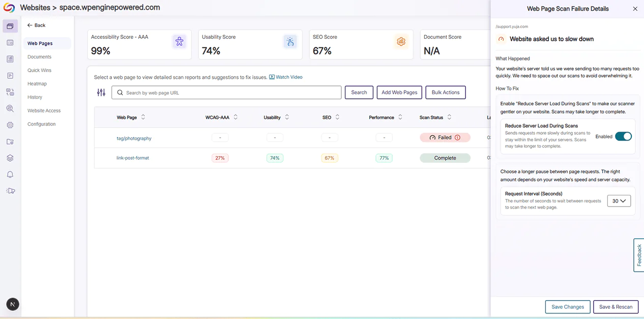Click the Save & Rescan button
Image resolution: width=644 pixels, height=319 pixels.
(x=616, y=307)
